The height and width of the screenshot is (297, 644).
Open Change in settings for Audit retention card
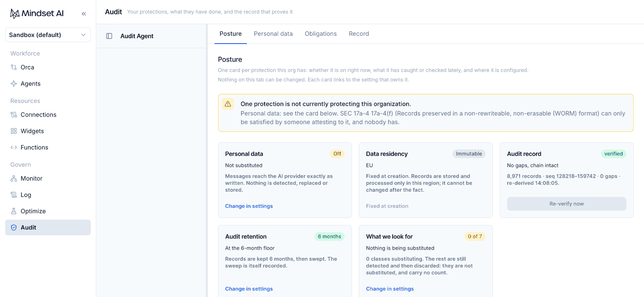249,289
